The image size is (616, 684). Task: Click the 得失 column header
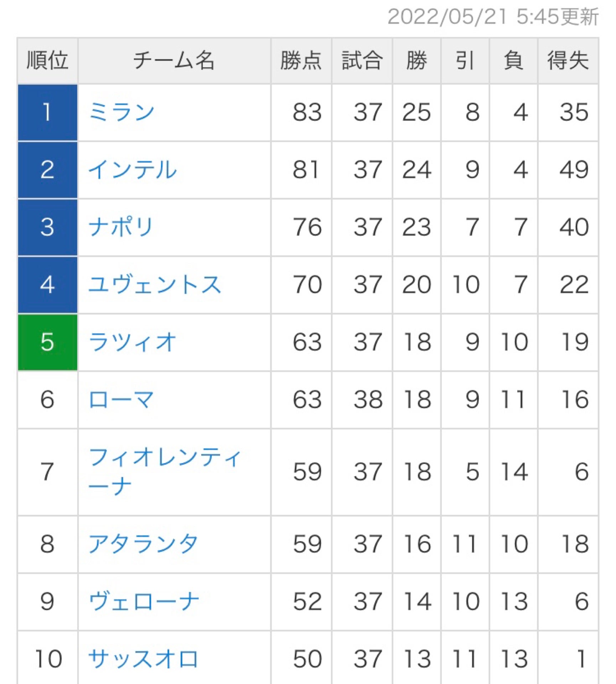point(568,61)
